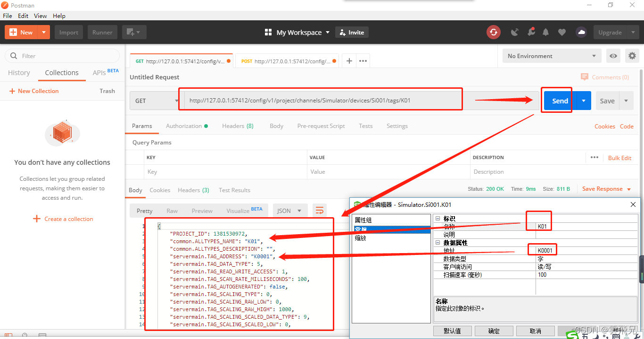Click the New Collection link

point(34,91)
